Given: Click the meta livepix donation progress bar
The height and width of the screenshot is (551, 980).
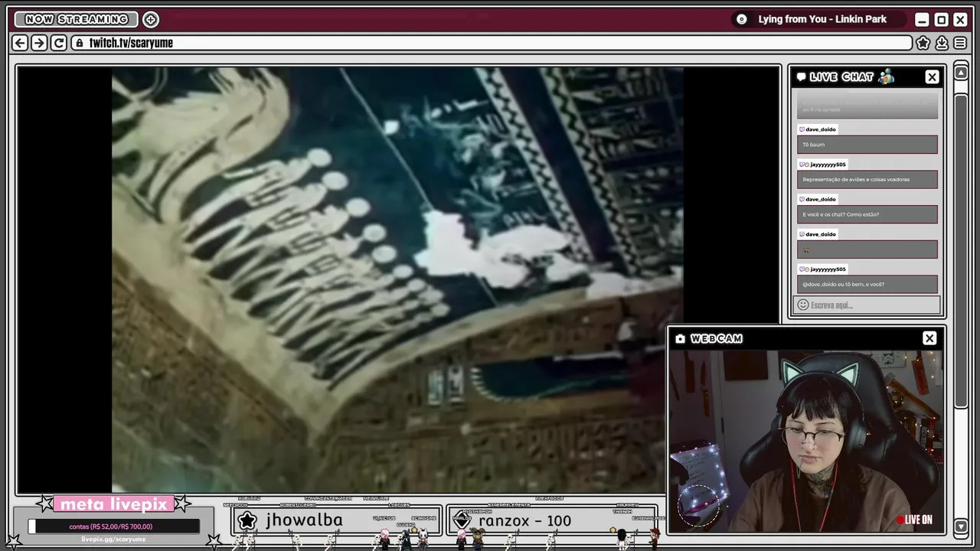Looking at the screenshot, I should point(114,527).
